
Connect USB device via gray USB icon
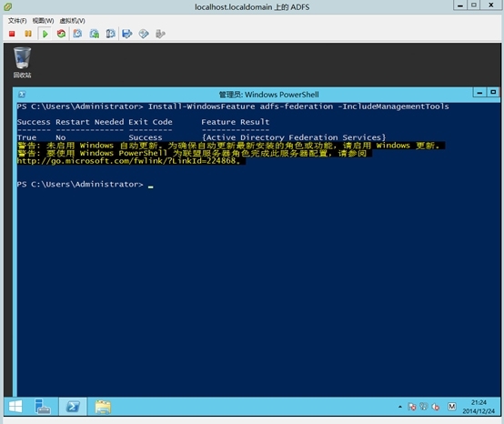(160, 34)
